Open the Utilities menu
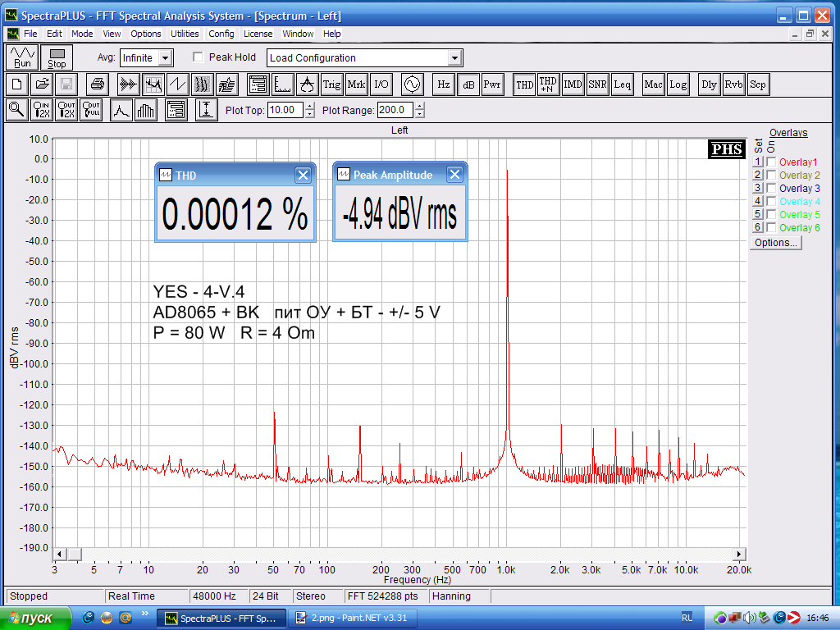This screenshot has height=630, width=840. [x=185, y=34]
